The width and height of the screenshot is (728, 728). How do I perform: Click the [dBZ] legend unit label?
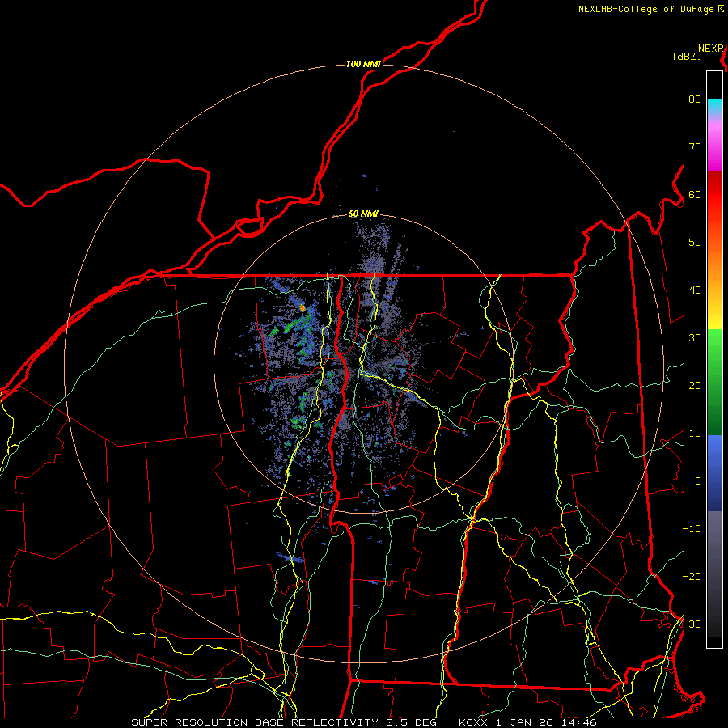pyautogui.click(x=687, y=57)
